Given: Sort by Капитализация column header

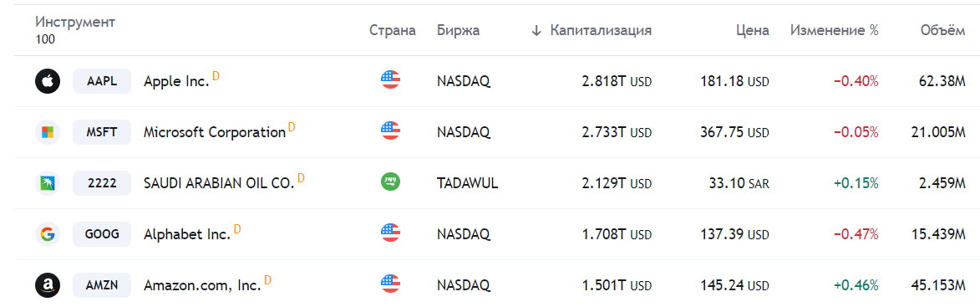Looking at the screenshot, I should pos(601,31).
